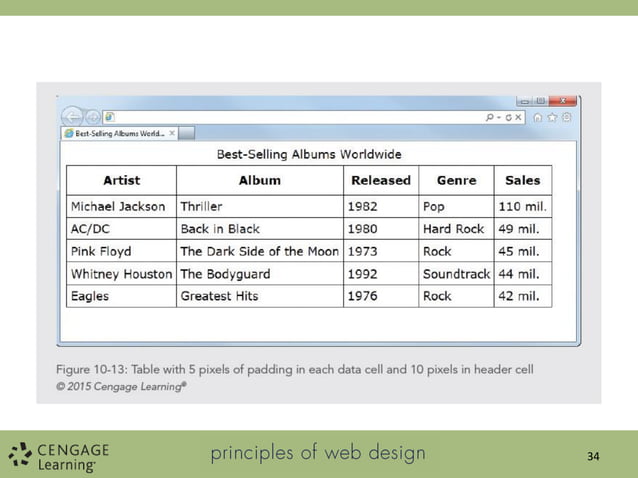Image resolution: width=638 pixels, height=478 pixels.
Task: Select The Dark Side of the Moon cell
Action: point(260,251)
